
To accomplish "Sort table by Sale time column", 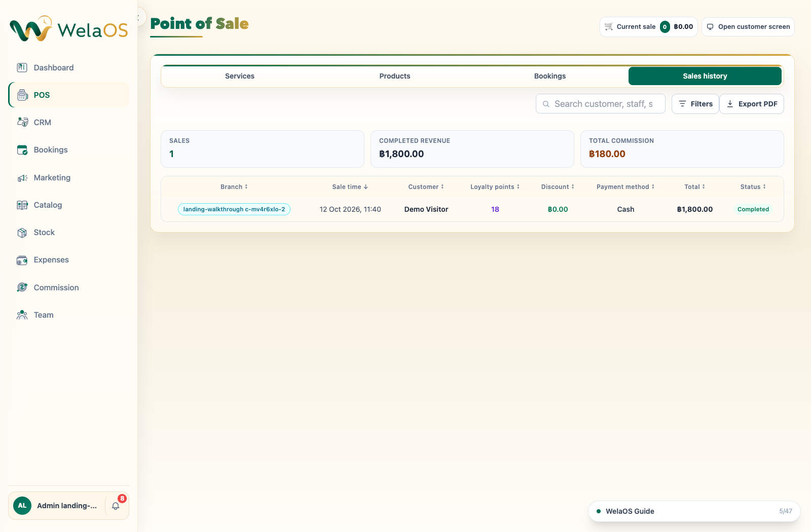I will click(350, 187).
